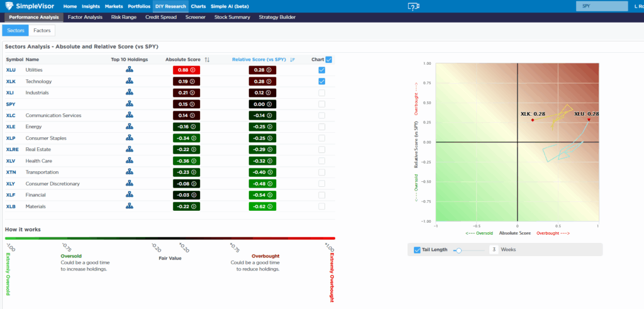Click the SPY symbol search field
Screen dimensions: 644x309
coord(601,6)
